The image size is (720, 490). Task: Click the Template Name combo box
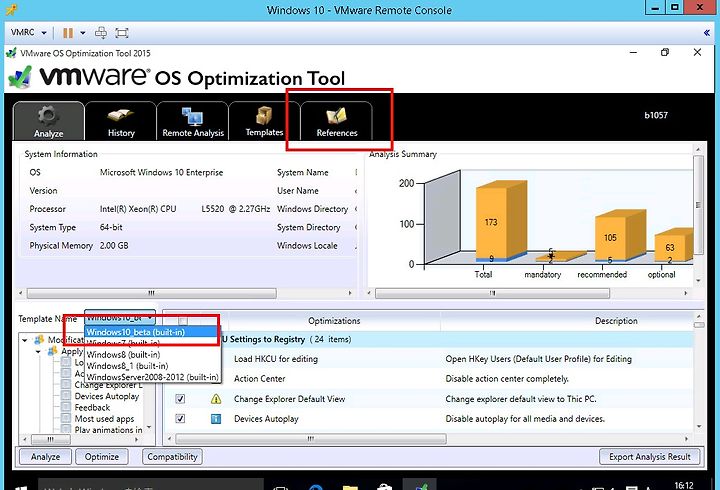click(120, 318)
